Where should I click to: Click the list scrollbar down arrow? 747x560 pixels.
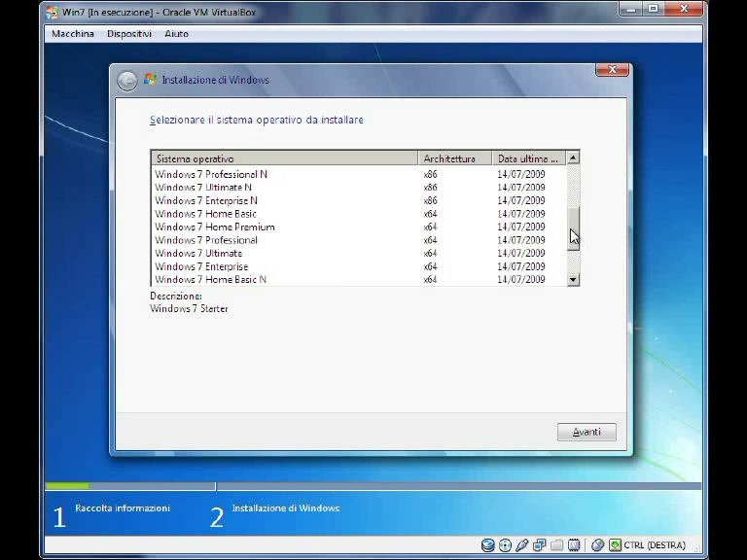(573, 280)
